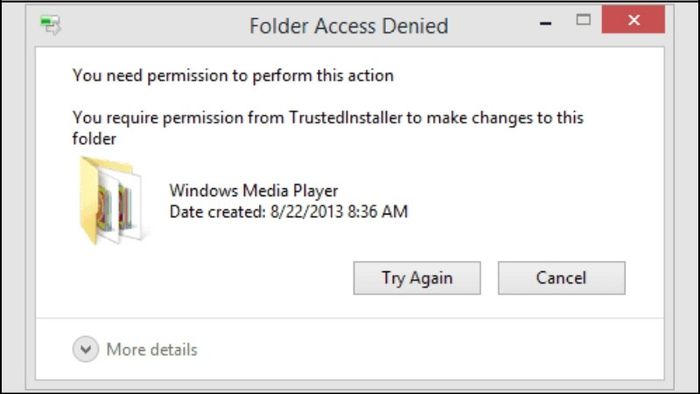Click the word "TrustedInstaller" in the message
The image size is (700, 394).
pyautogui.click(x=346, y=118)
